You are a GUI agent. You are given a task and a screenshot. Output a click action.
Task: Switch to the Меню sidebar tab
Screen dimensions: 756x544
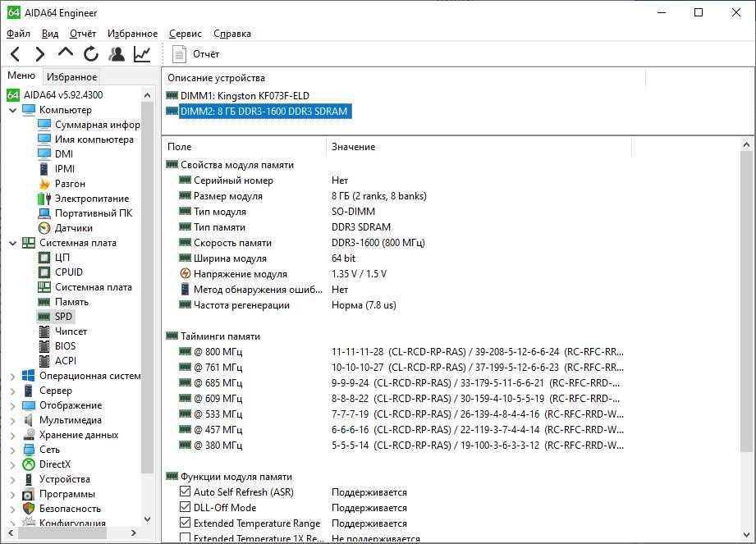(x=21, y=75)
